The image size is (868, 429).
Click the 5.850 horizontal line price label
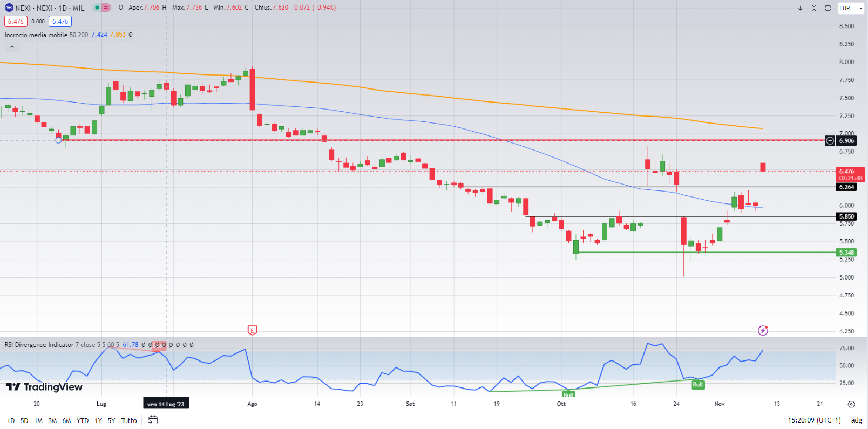click(846, 216)
